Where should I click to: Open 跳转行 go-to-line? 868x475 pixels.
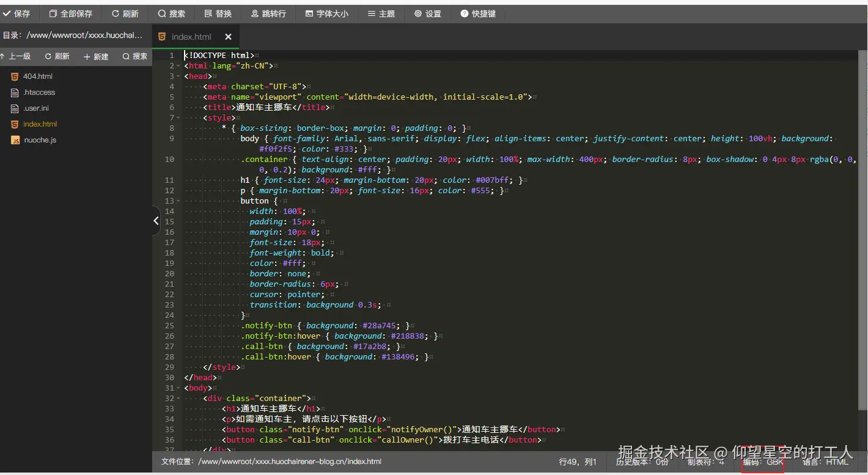click(268, 13)
